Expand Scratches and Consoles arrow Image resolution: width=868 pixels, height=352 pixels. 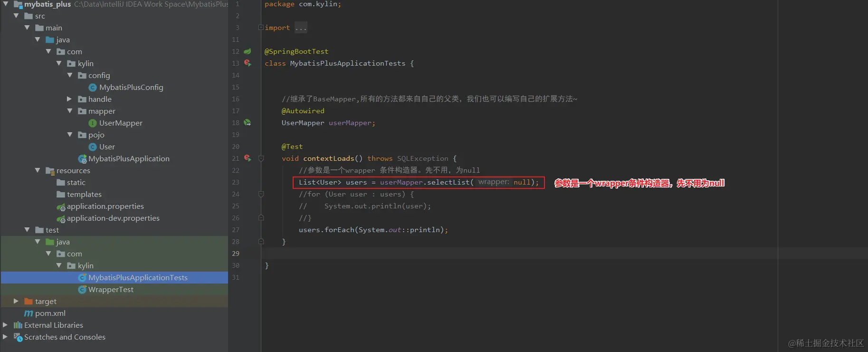point(5,337)
